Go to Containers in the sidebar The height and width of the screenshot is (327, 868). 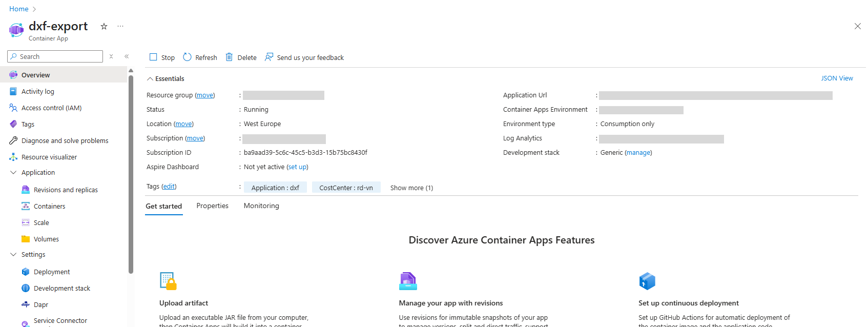[x=49, y=206]
